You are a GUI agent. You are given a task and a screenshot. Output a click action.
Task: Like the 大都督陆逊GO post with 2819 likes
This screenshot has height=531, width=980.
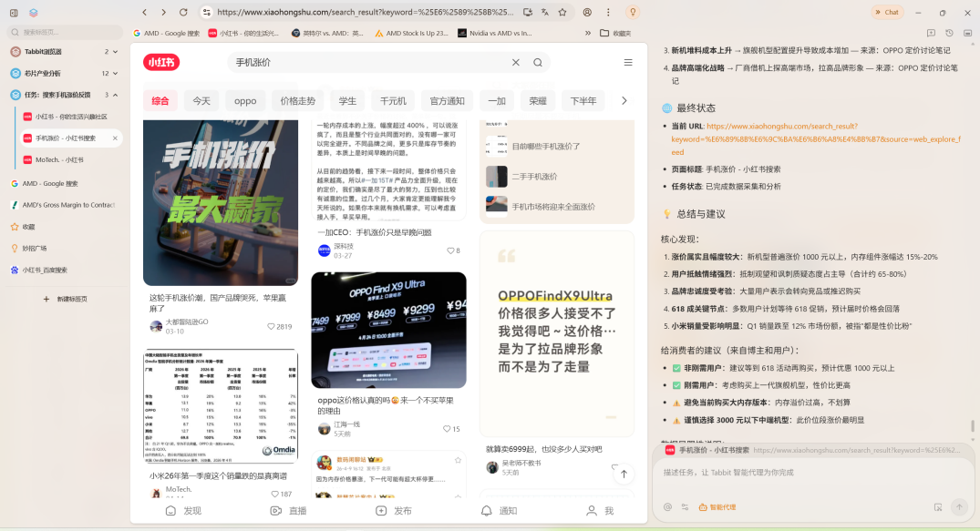(x=271, y=326)
